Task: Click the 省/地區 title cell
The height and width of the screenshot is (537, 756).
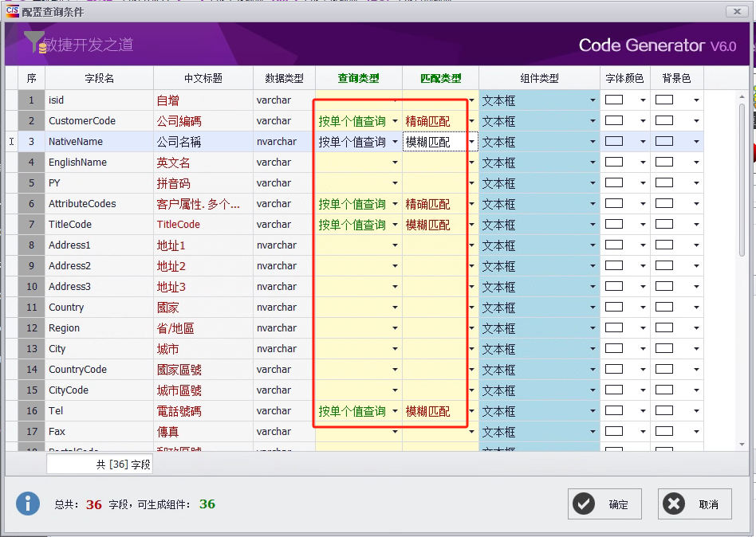Action: (203, 328)
